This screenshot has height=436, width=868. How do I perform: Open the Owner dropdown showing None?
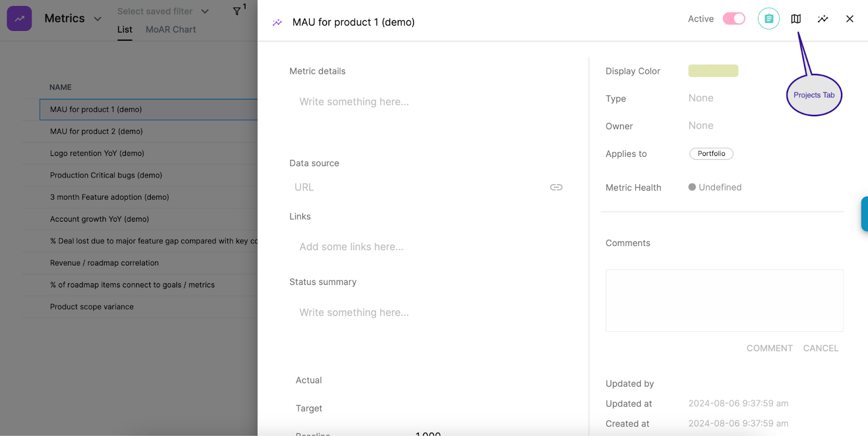(701, 126)
